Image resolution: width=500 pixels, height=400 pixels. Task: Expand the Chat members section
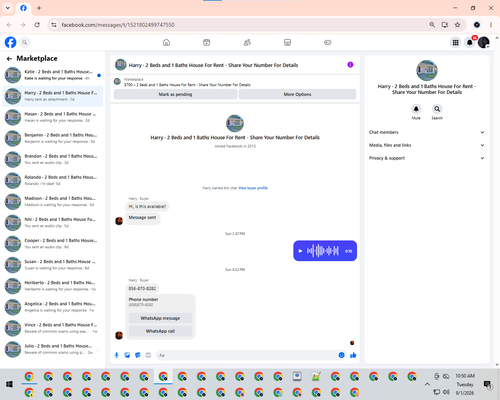[x=426, y=132]
